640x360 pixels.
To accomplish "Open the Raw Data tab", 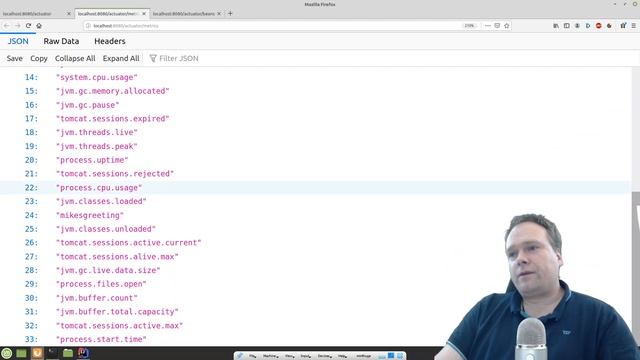I will pos(61,41).
